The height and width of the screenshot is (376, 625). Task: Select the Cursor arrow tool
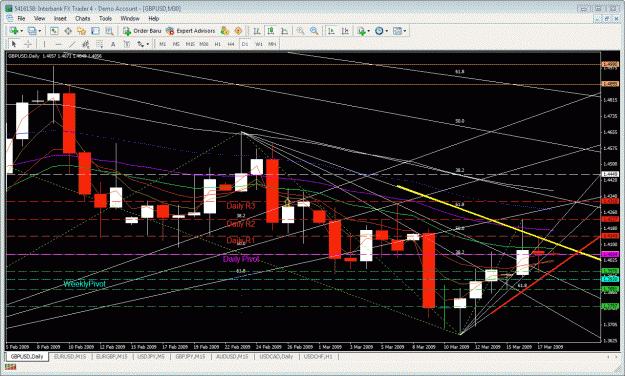(14, 44)
